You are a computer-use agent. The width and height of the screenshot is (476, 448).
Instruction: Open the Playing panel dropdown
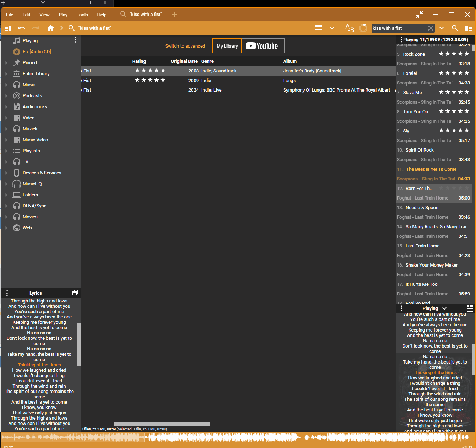(444, 308)
